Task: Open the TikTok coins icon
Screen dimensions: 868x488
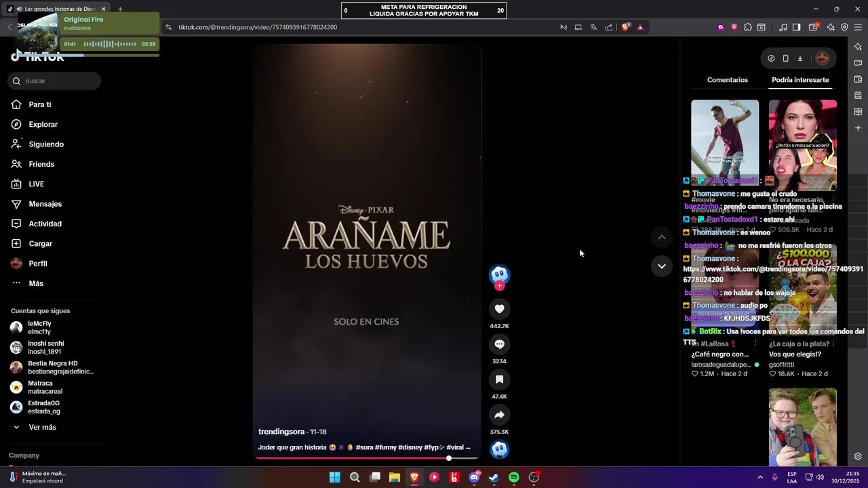Action: coord(771,58)
